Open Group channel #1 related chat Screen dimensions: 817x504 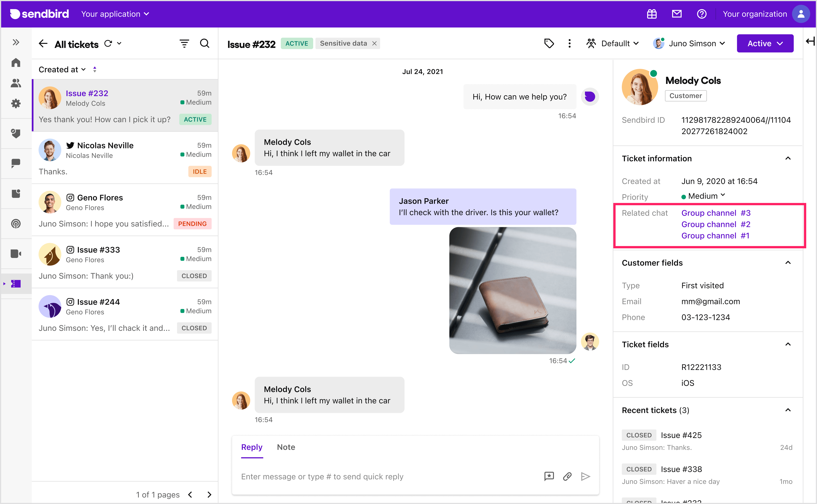715,236
